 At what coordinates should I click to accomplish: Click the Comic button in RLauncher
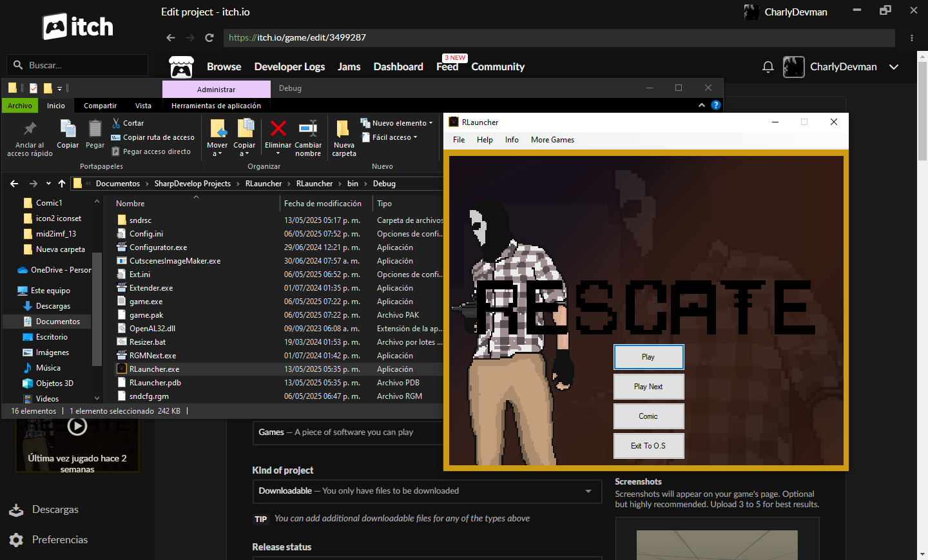648,416
